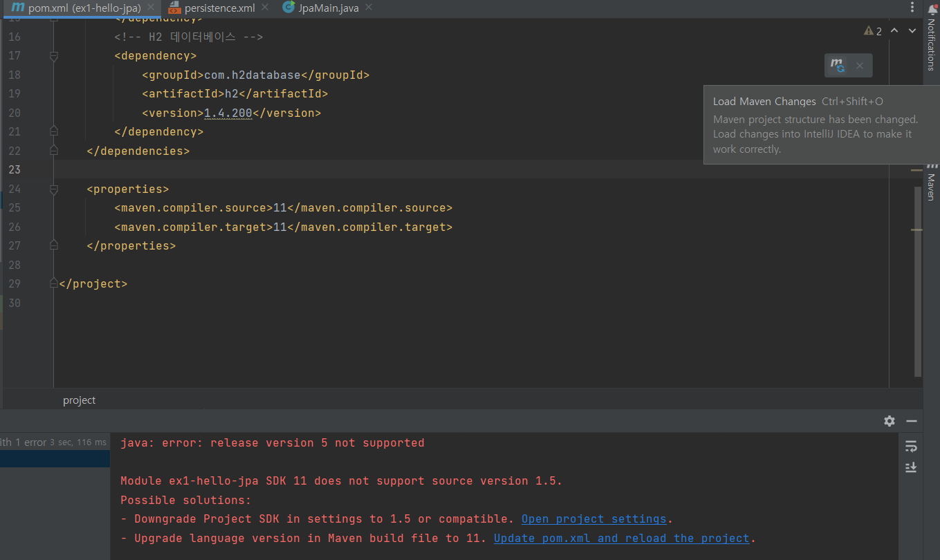The width and height of the screenshot is (940, 560).
Task: Click the scroll to end icon
Action: pyautogui.click(x=911, y=467)
